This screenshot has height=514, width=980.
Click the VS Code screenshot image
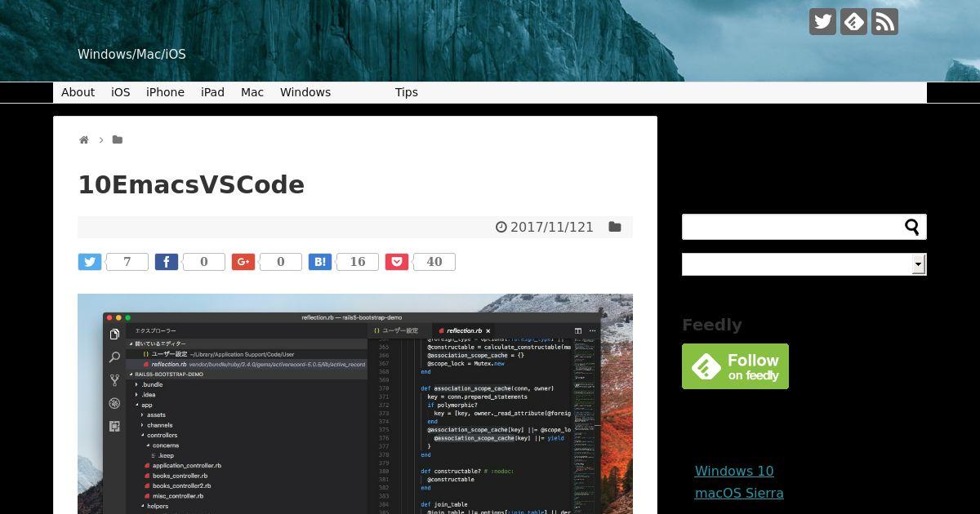point(355,404)
